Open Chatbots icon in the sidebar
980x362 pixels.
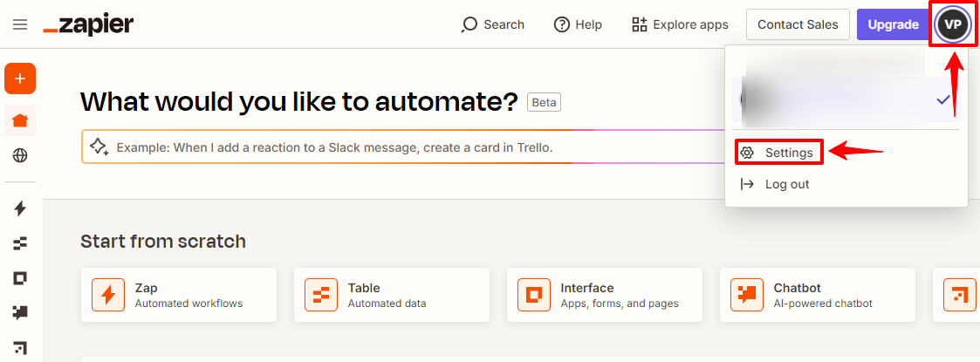20,312
